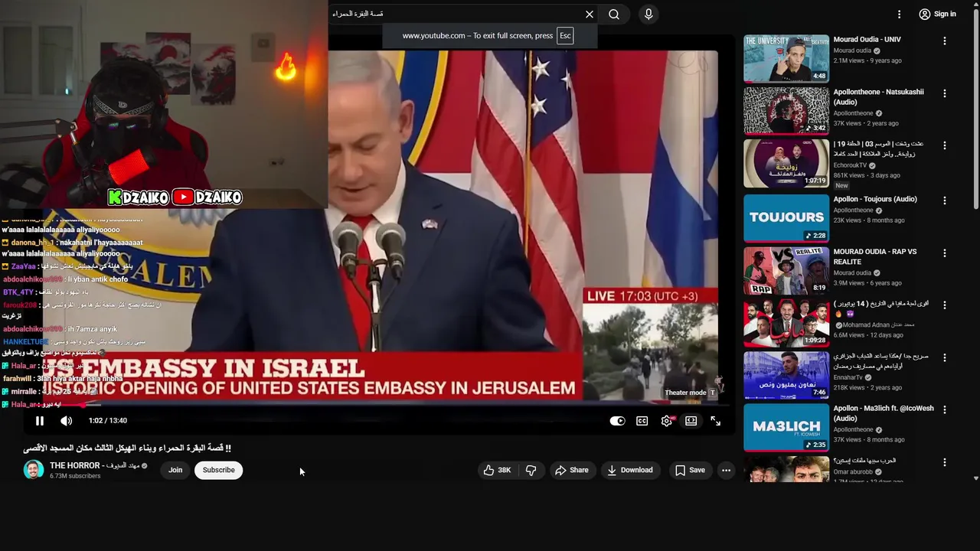Clear the search box with the X icon

click(590, 14)
